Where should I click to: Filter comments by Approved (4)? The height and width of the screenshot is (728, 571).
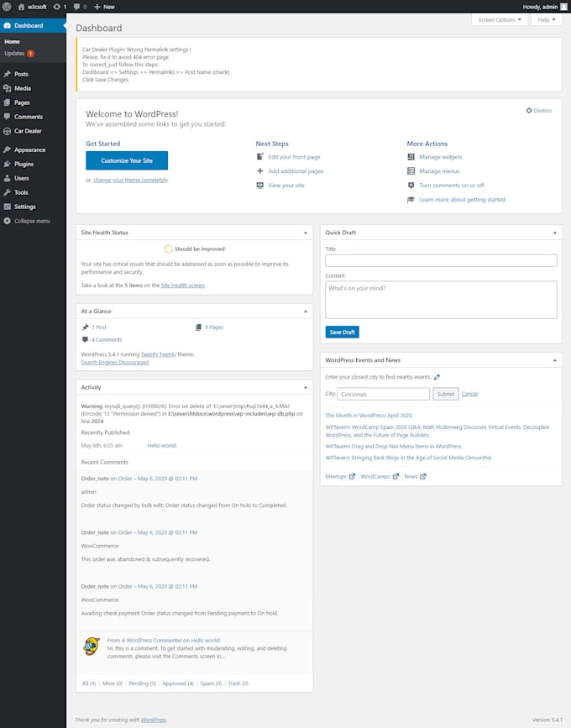[x=178, y=683]
